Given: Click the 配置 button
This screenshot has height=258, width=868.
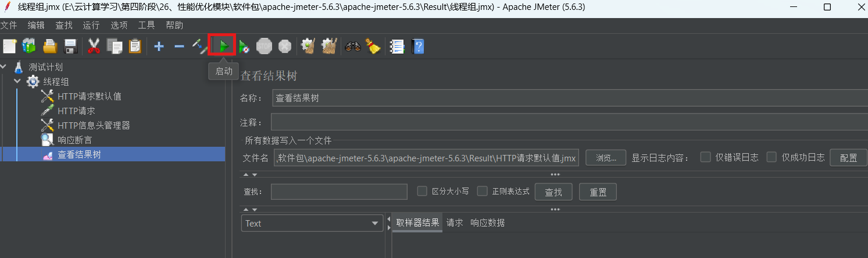Looking at the screenshot, I should (x=848, y=158).
